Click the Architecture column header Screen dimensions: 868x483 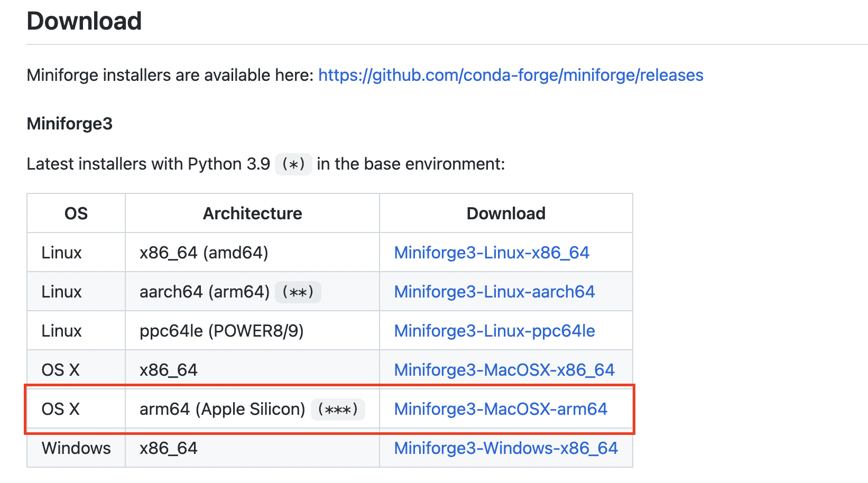point(252,213)
